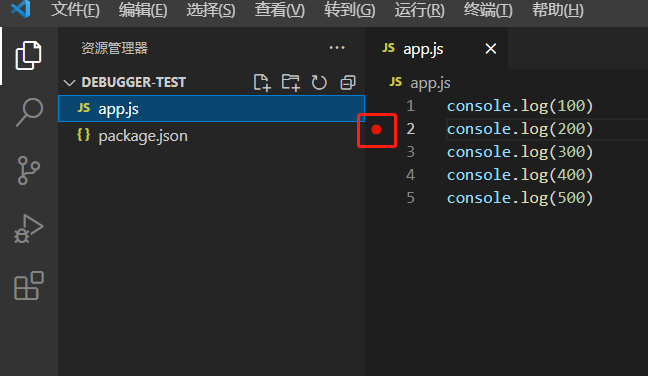Open the 终端(T) menu
648x376 pixels.
(x=488, y=10)
